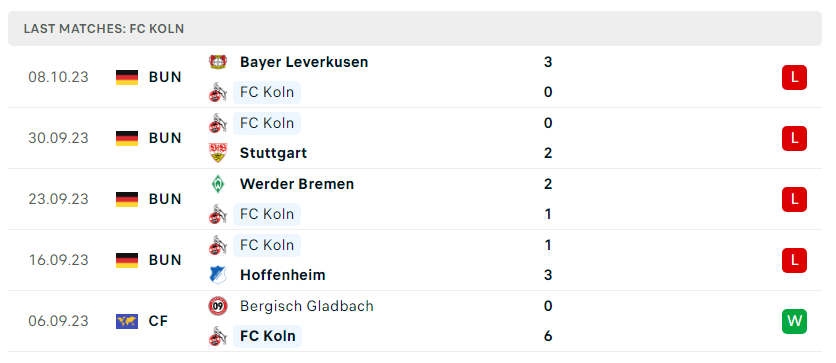Viewport: 836px width, 363px height.
Task: Click the German flag on the 08.10.23 match
Action: pyautogui.click(x=127, y=77)
